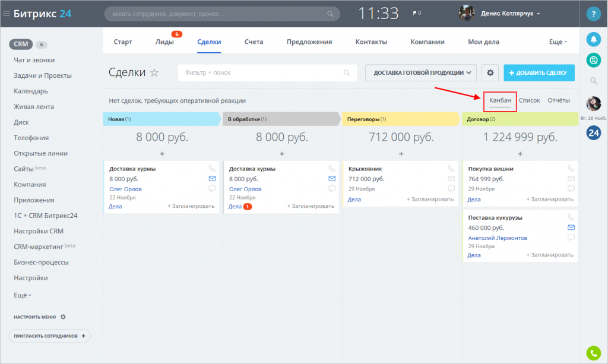
Task: Click plus to add deal in Договор column
Action: 520,154
